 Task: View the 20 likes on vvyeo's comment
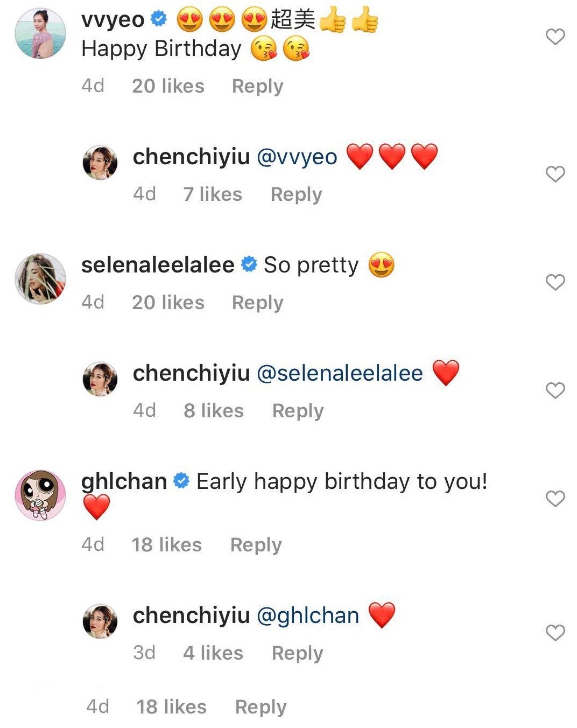coord(168,86)
